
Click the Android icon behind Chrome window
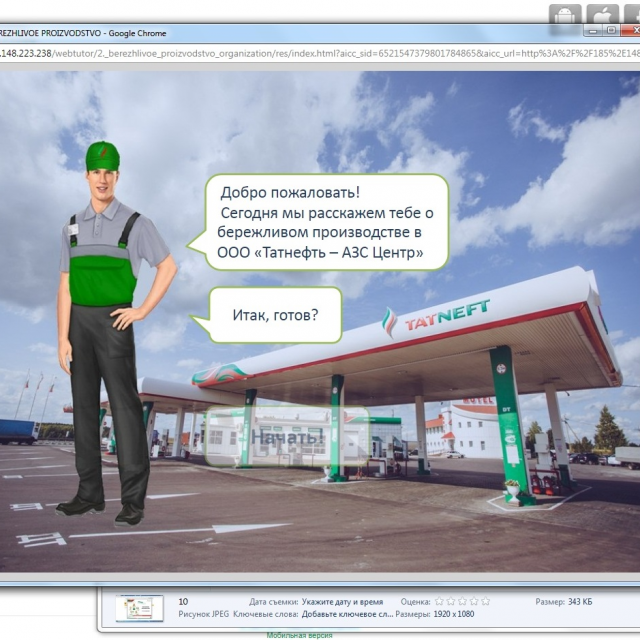pyautogui.click(x=565, y=16)
